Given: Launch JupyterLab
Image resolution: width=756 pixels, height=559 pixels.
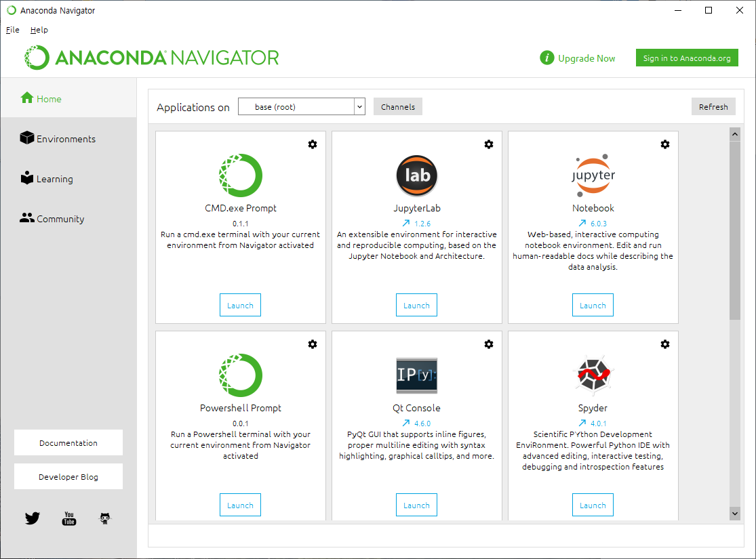Looking at the screenshot, I should (416, 305).
